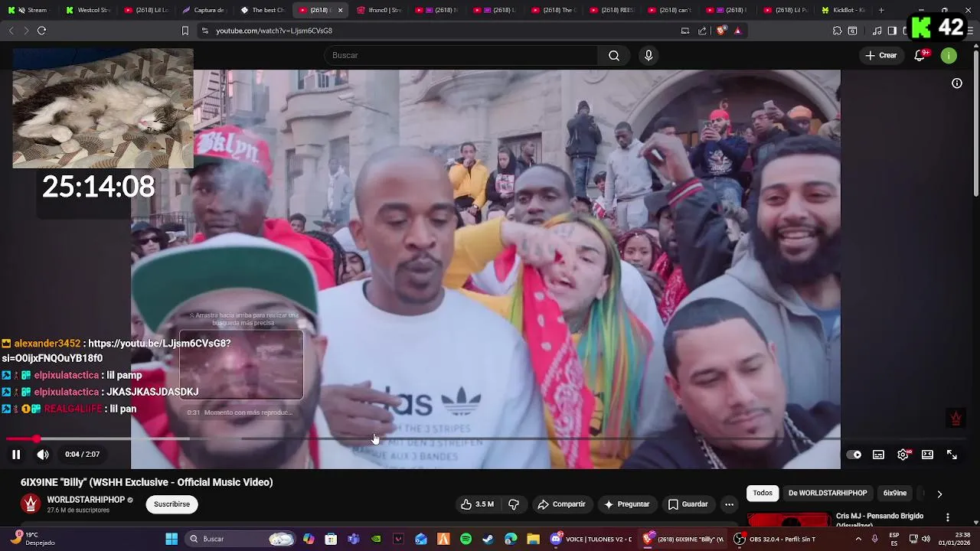The image size is (980, 551).
Task: Close the active YouTube tab
Action: pos(341,10)
